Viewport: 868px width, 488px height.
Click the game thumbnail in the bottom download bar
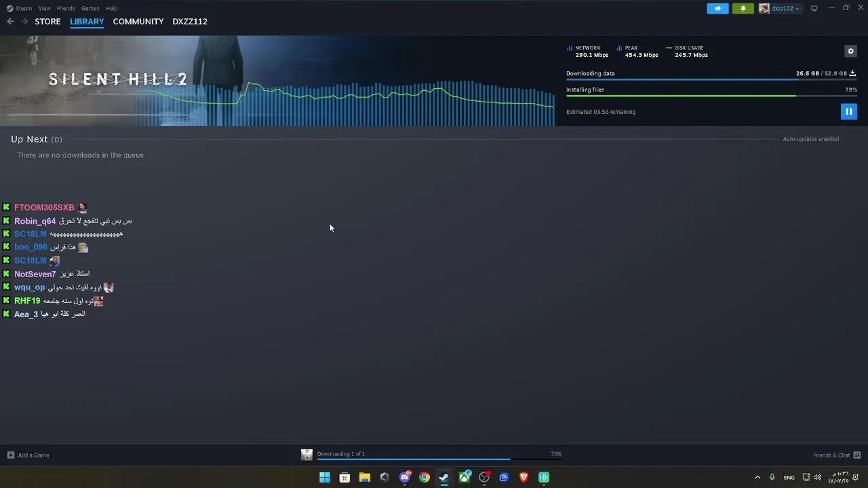tap(307, 455)
